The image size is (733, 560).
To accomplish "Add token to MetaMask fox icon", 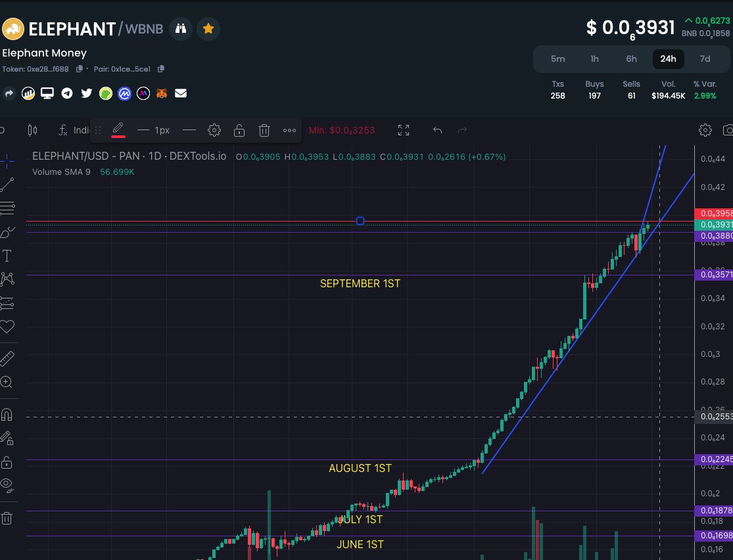I will click(161, 93).
